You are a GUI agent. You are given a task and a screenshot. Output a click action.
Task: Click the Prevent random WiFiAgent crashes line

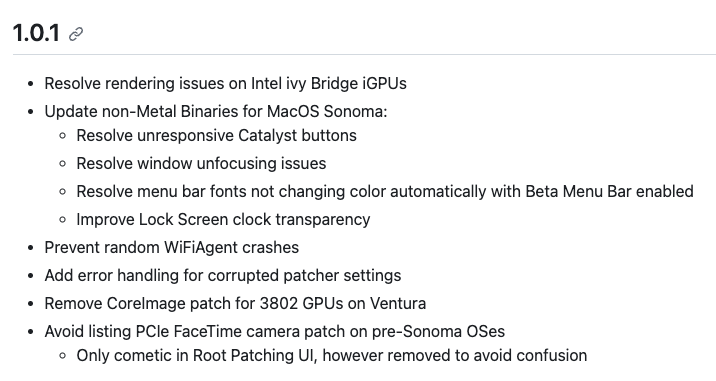point(171,248)
